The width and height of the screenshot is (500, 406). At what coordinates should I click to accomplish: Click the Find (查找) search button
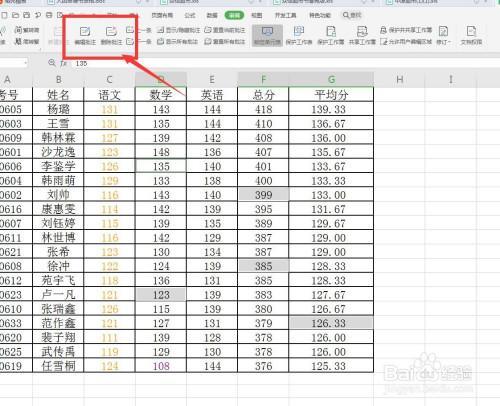pos(352,15)
